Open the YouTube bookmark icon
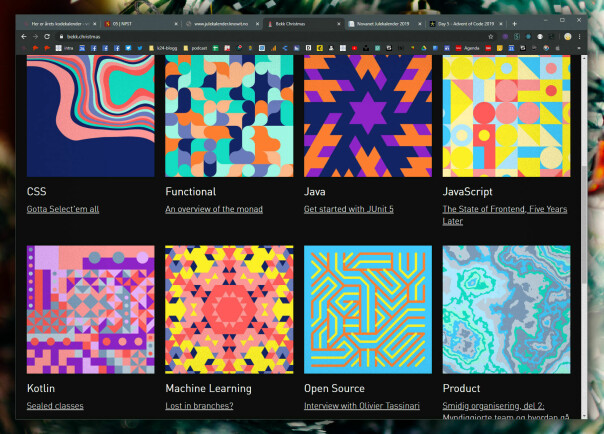This screenshot has height=434, width=604. tap(354, 48)
